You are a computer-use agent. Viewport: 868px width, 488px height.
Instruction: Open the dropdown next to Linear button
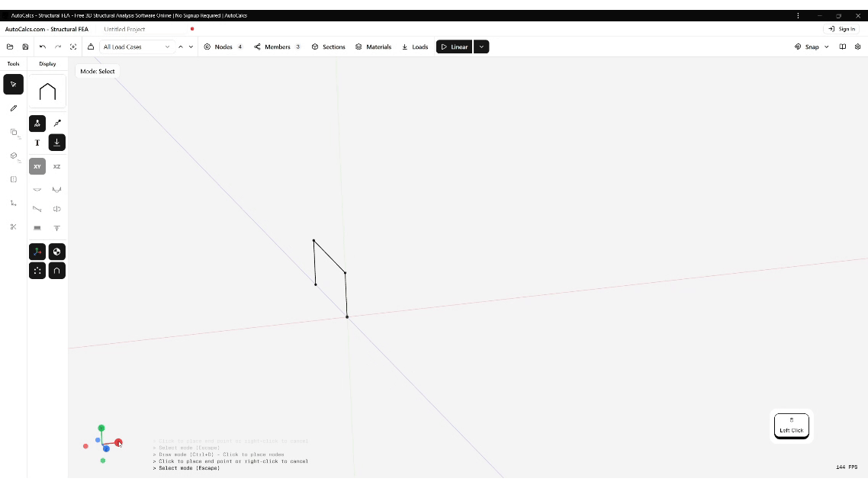pos(481,47)
